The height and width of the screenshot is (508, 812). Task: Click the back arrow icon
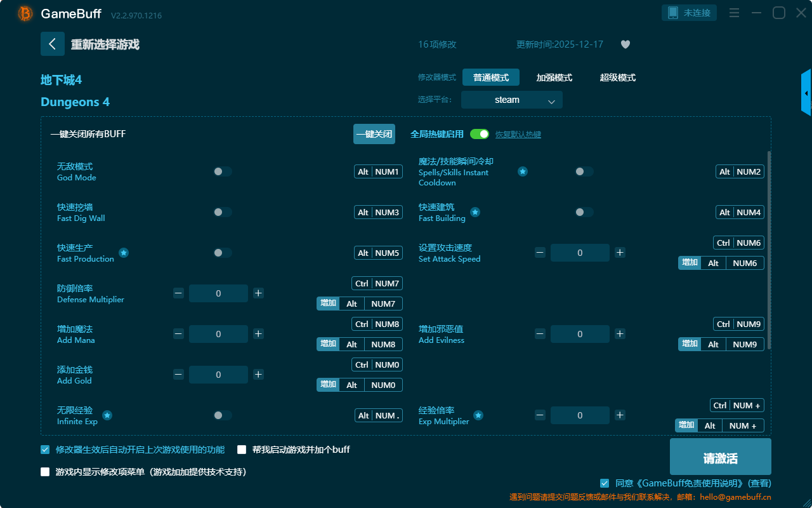point(53,44)
